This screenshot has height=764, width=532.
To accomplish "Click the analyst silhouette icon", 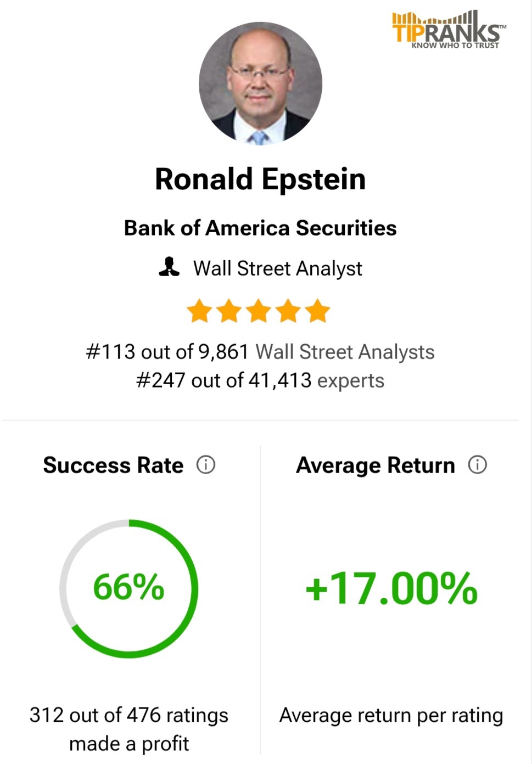I will 169,267.
